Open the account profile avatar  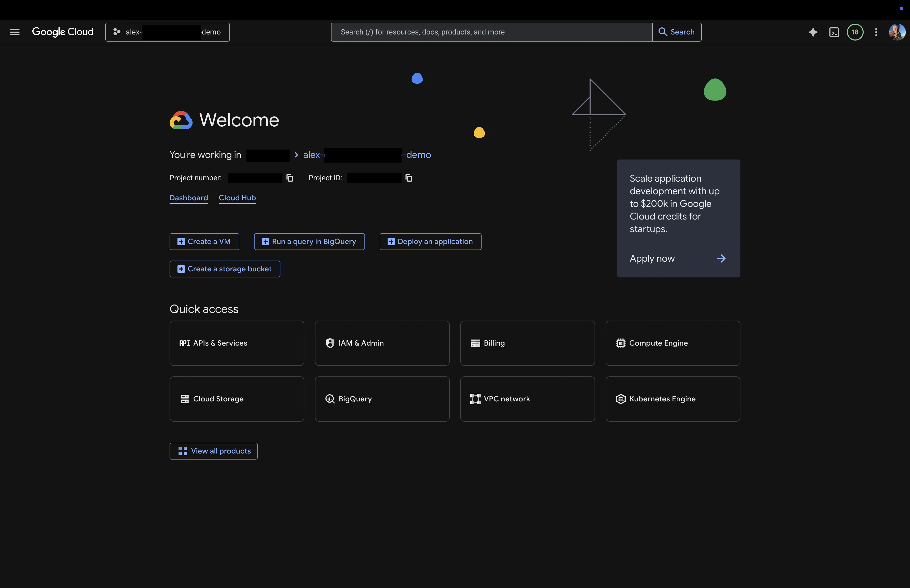click(897, 32)
